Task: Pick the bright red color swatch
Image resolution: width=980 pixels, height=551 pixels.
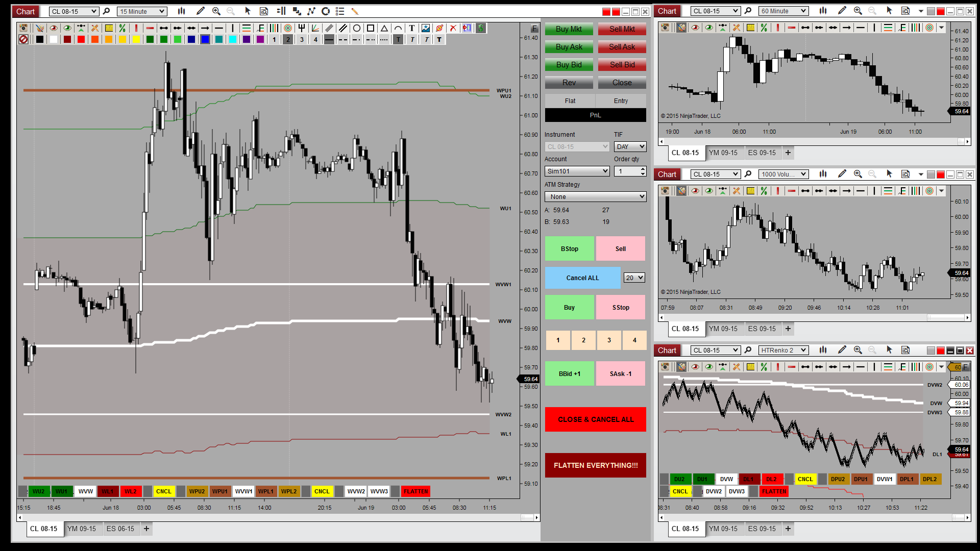Action: (81, 39)
